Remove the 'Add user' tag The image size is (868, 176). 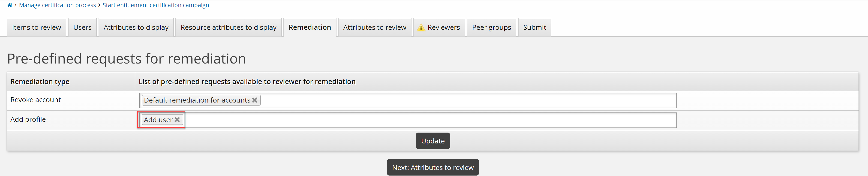point(177,120)
